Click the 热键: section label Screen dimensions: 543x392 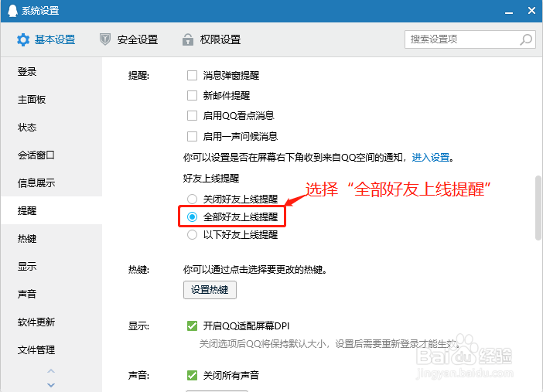click(138, 269)
